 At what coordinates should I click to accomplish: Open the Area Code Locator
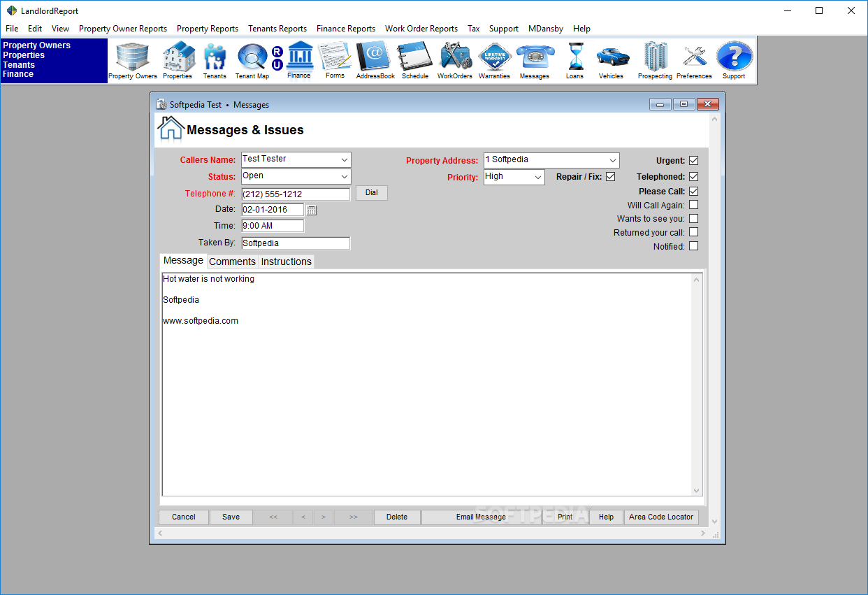pyautogui.click(x=661, y=517)
